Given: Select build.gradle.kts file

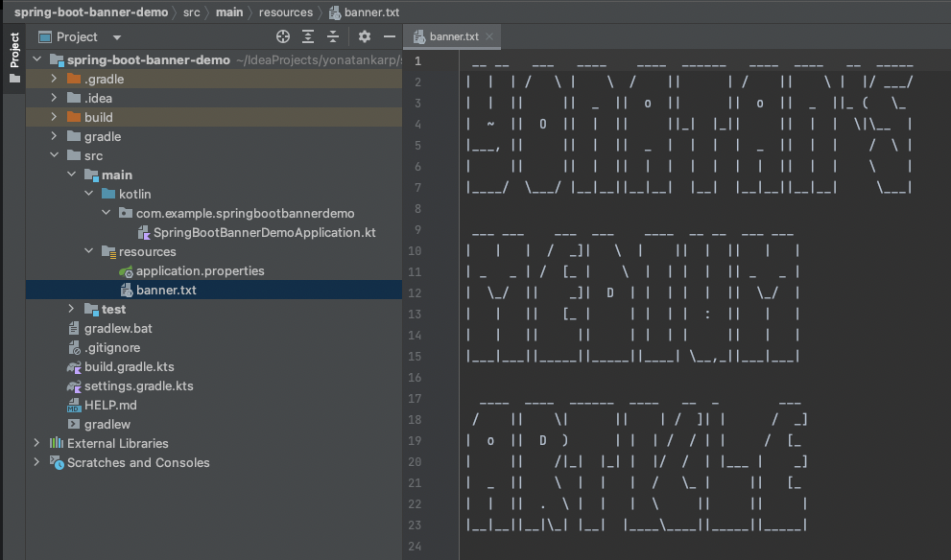Looking at the screenshot, I should click(129, 366).
